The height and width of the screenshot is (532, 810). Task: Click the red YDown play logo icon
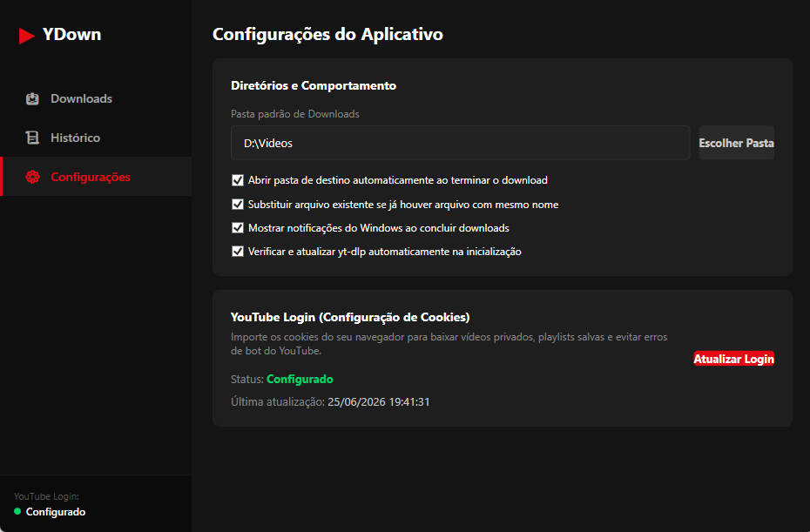pos(27,36)
